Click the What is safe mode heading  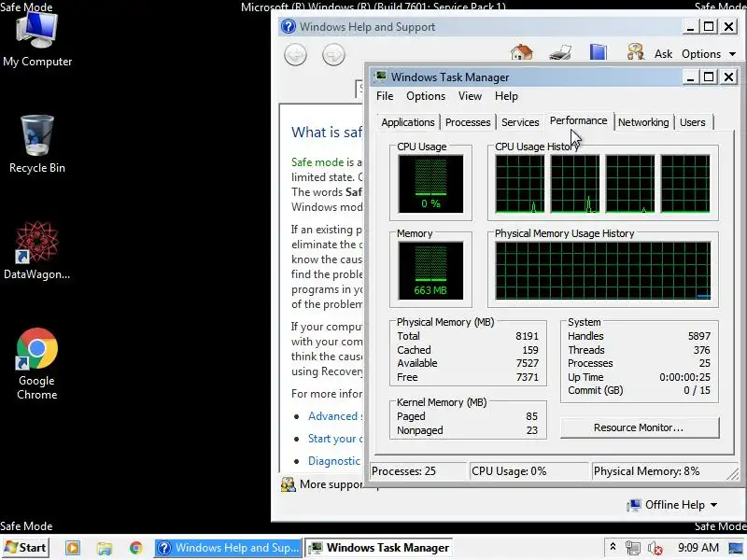327,132
